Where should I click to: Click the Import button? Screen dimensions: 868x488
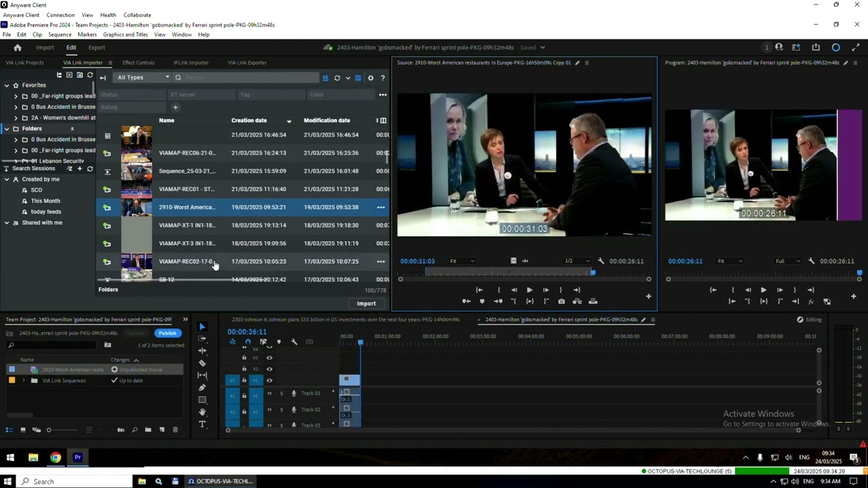pos(366,304)
